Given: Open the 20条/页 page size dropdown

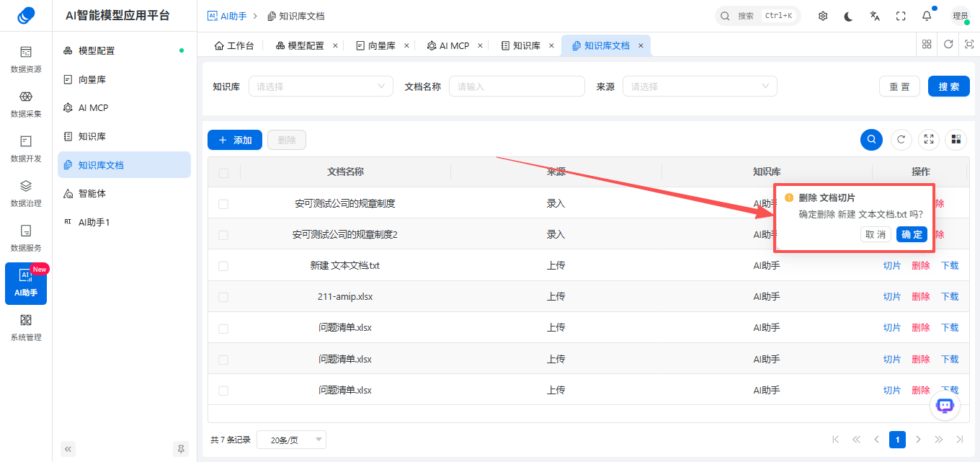Looking at the screenshot, I should [291, 440].
